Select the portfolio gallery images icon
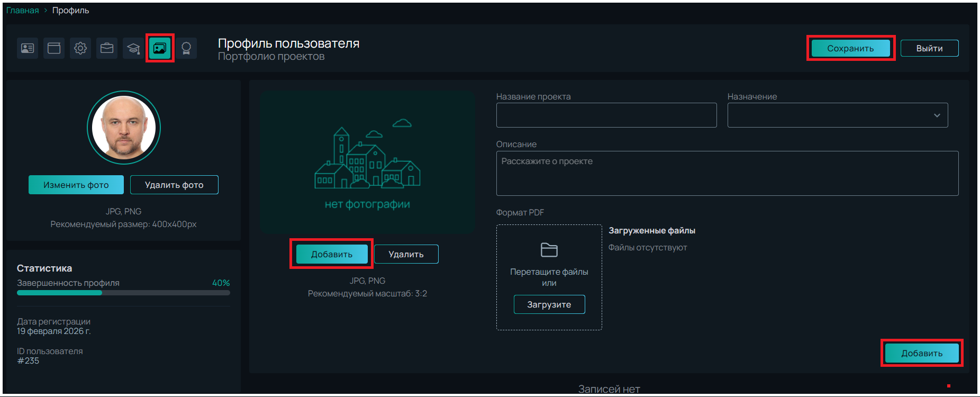 pos(160,48)
